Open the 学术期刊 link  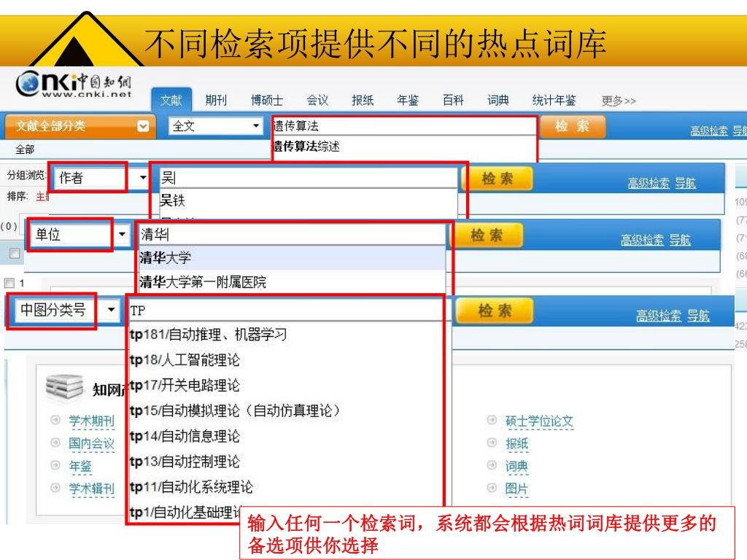point(91,421)
